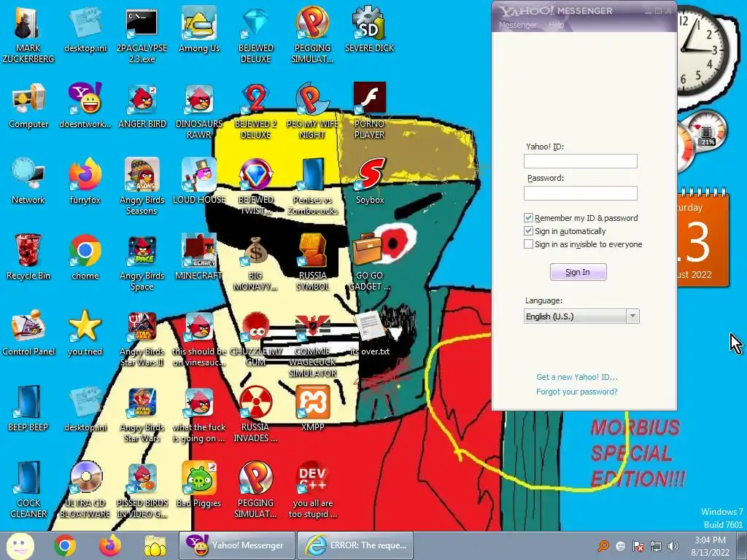Open the Angry Birds Space icon

coord(142,262)
